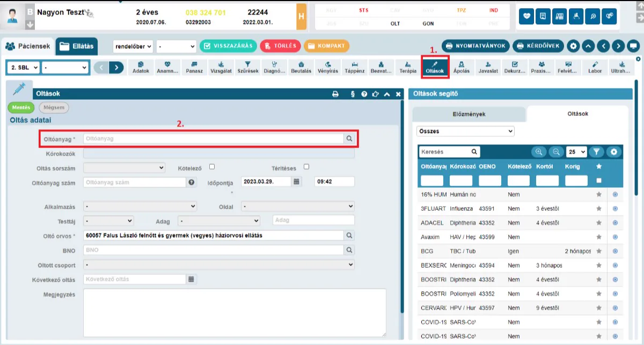The image size is (644, 345).
Task: Open the Összes filter dropdown
Action: (465, 131)
